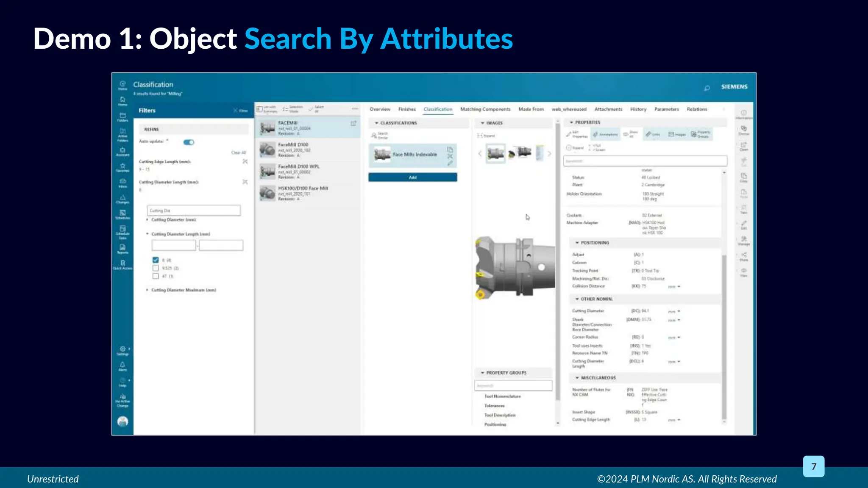The height and width of the screenshot is (488, 868).
Task: Toggle Property Groups in Properties toolbar
Action: click(700, 134)
